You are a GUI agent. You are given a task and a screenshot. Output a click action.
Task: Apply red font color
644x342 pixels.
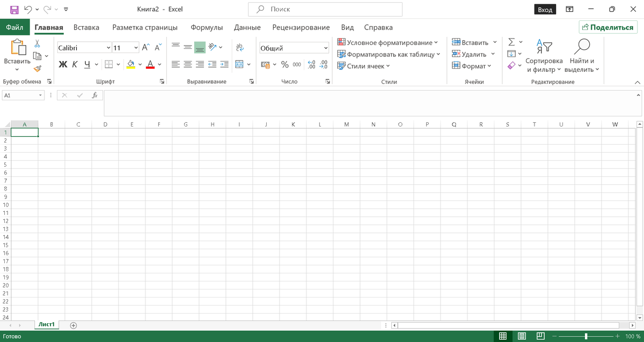(150, 64)
